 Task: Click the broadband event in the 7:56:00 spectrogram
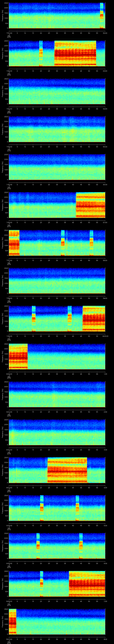pyautogui.click(x=90, y=205)
